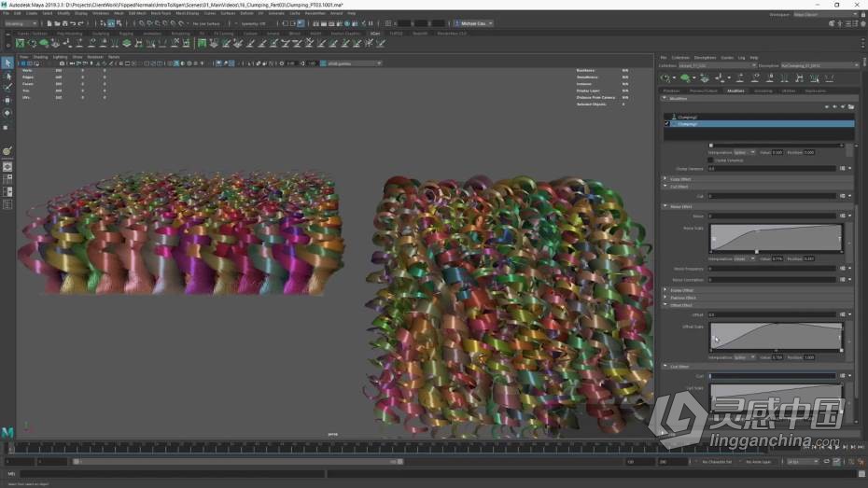Click the Maya logo icon at bottom-left
The image size is (868, 488).
point(8,434)
